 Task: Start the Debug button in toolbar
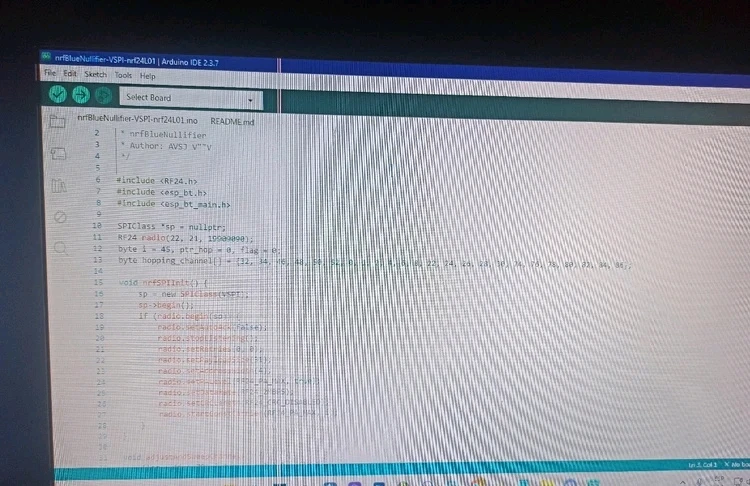[101, 96]
